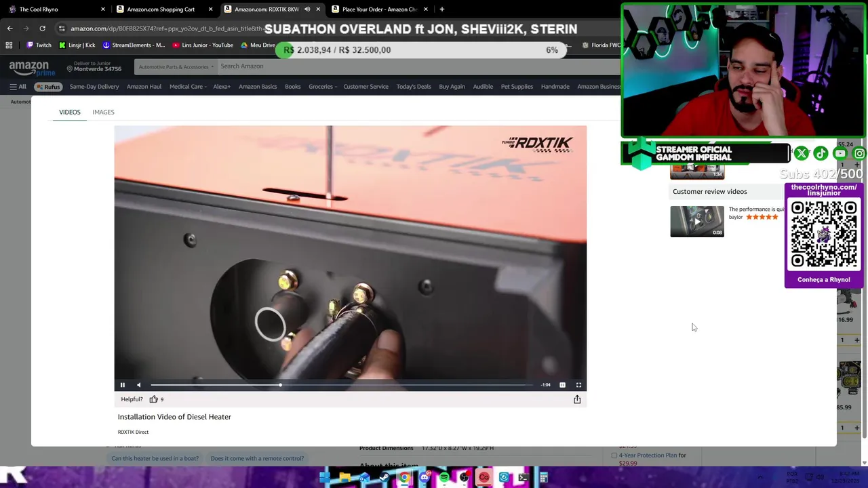This screenshot has width=868, height=488.
Task: Pause the diesel heater installation video
Action: [x=123, y=385]
